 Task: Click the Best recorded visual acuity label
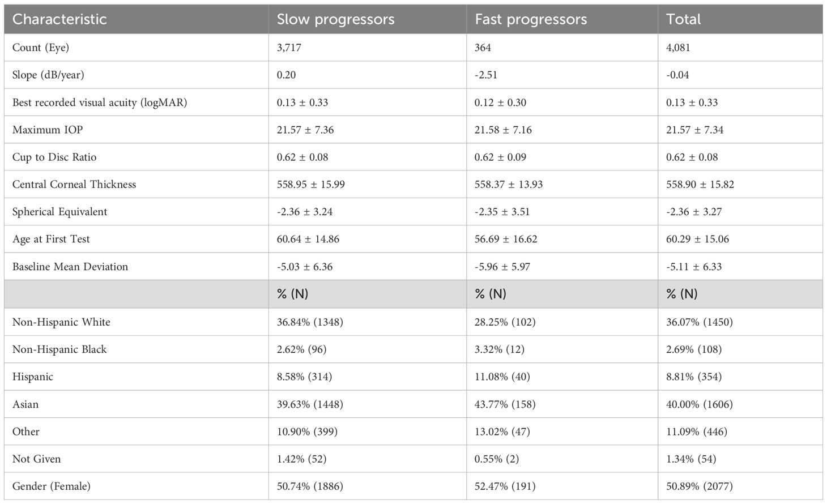[x=100, y=102]
